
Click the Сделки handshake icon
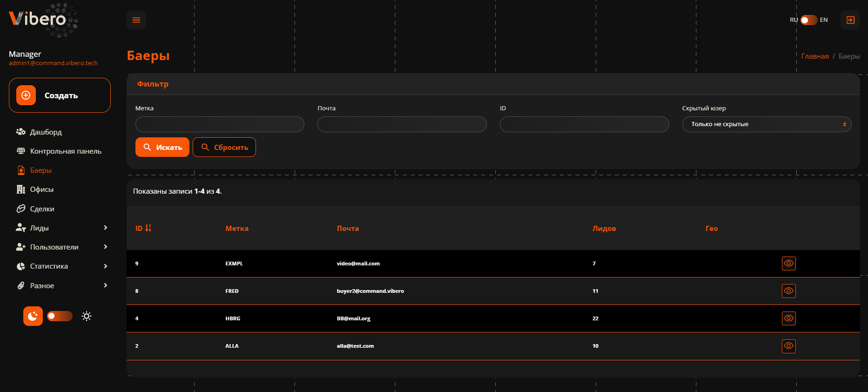click(21, 209)
